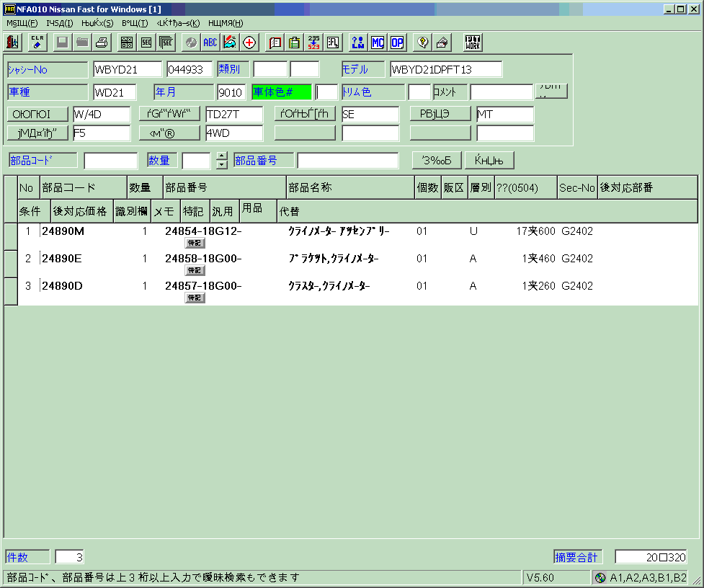Click the printer icon in toolbar
The width and height of the screenshot is (704, 588).
coord(102,43)
